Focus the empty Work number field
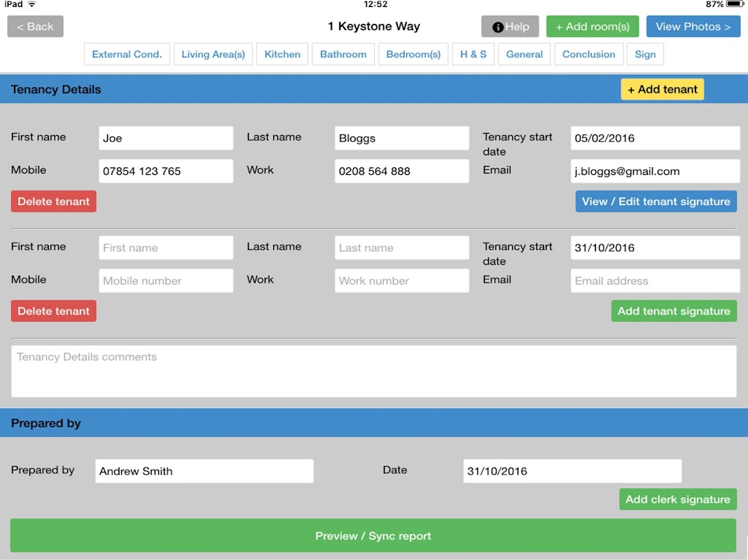 402,281
